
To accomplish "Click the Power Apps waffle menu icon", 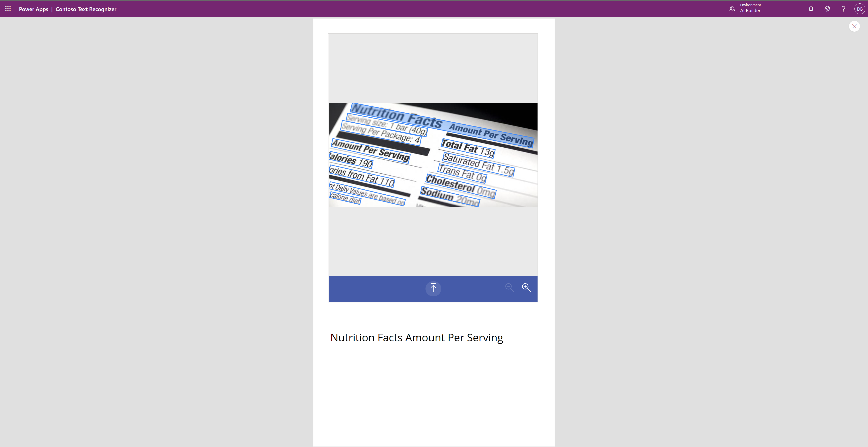I will (x=8, y=9).
